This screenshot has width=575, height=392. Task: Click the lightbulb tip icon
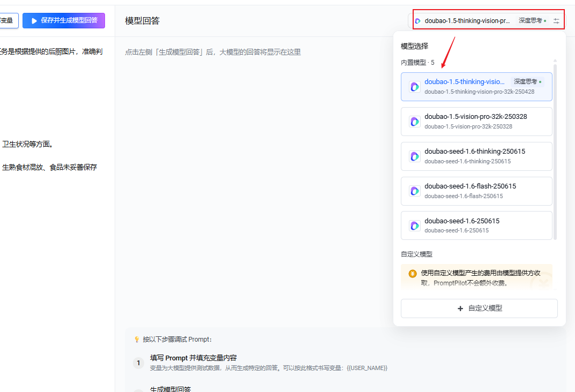[x=137, y=339]
